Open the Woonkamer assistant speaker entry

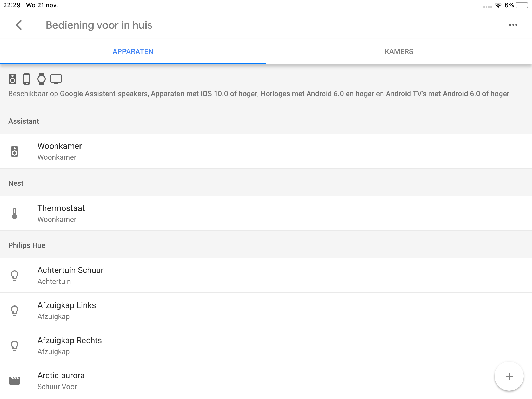click(60, 151)
